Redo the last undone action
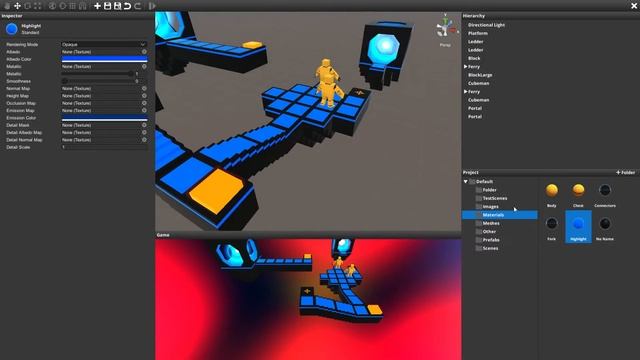This screenshot has height=360, width=640. point(138,6)
